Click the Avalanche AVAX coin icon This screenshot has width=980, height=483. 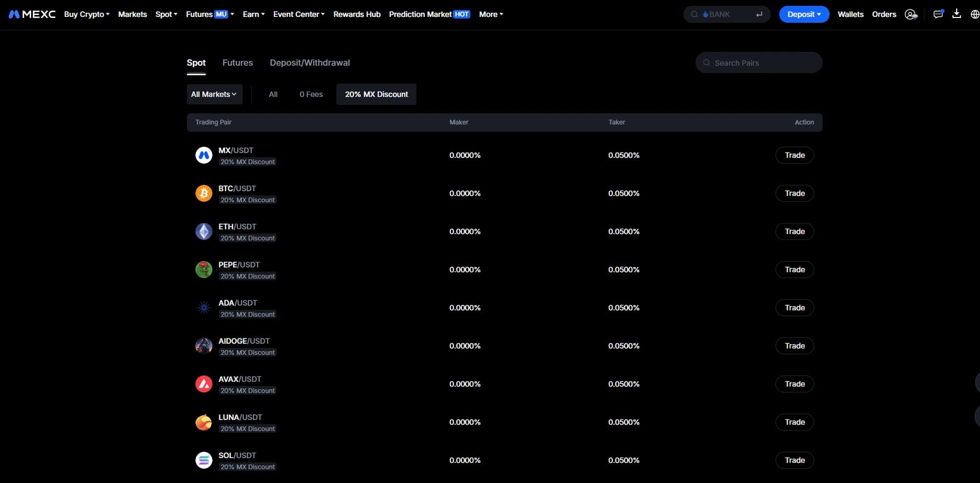(204, 384)
